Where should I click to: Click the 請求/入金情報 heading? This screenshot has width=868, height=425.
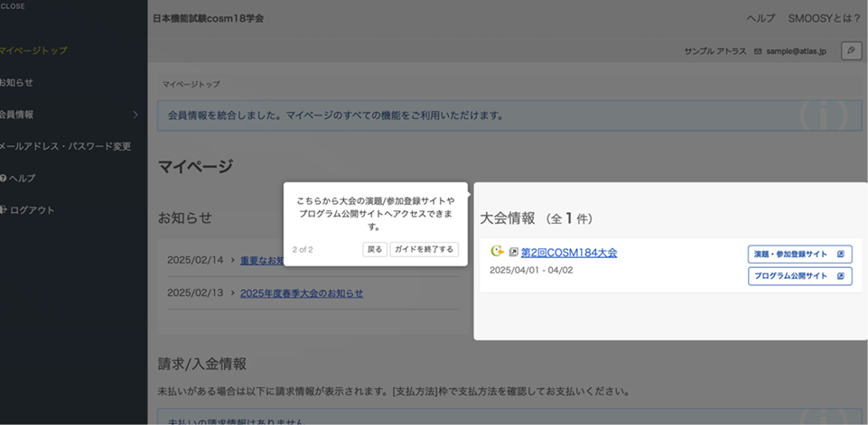pos(202,364)
